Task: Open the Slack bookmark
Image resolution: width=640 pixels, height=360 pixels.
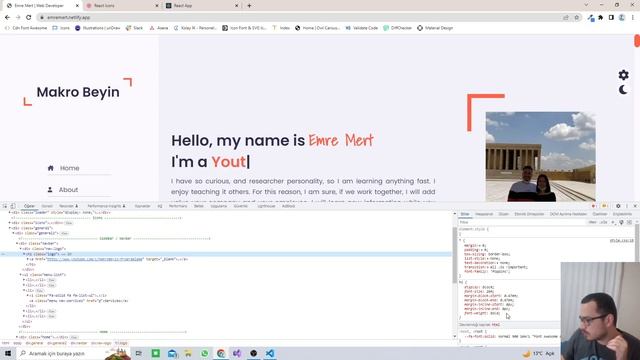Action: (135, 28)
